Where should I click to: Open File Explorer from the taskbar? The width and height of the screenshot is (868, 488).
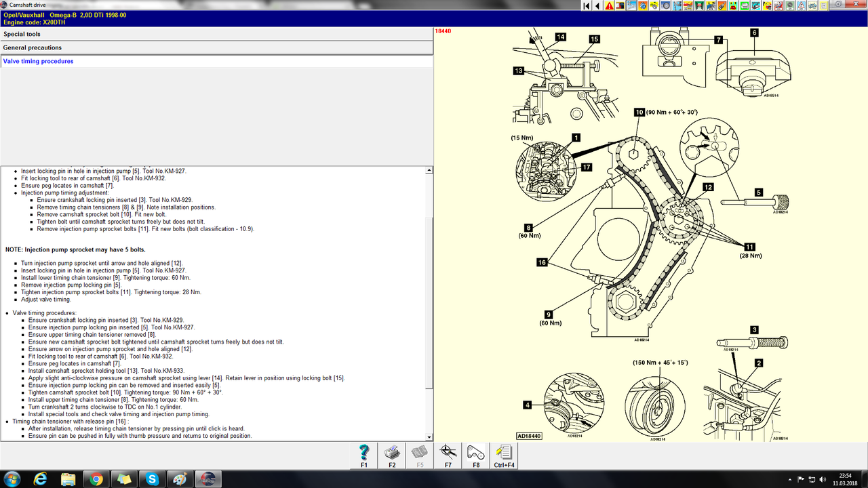pyautogui.click(x=68, y=479)
